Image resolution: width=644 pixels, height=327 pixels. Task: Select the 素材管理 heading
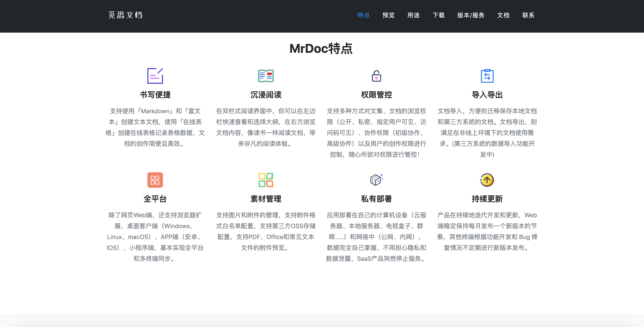coord(266,199)
